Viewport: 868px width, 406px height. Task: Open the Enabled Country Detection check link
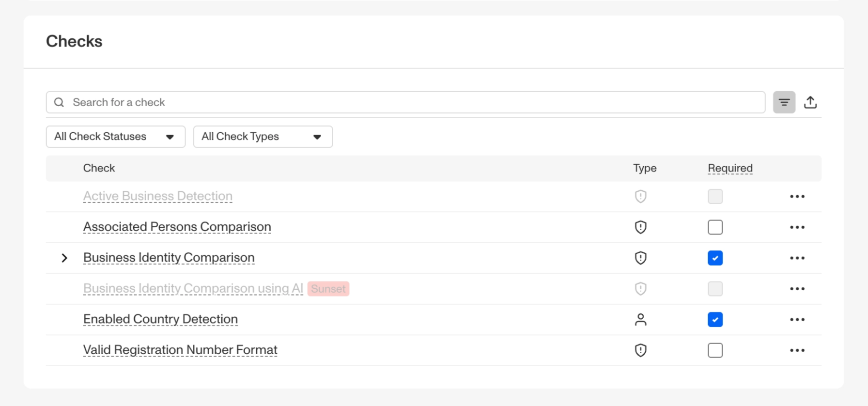(160, 319)
